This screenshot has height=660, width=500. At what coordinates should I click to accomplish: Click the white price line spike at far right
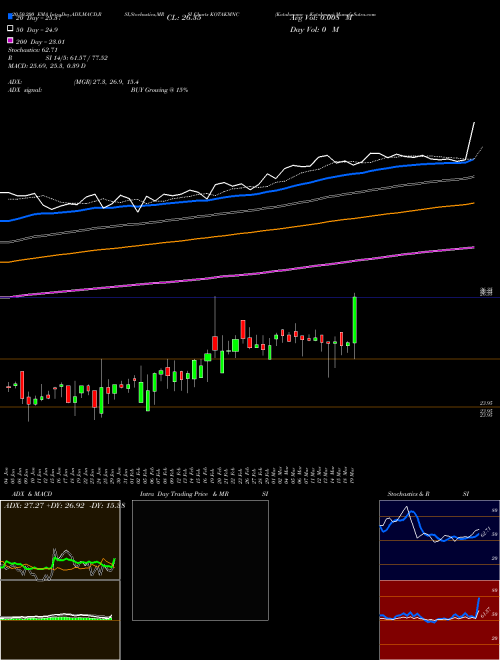(x=471, y=139)
